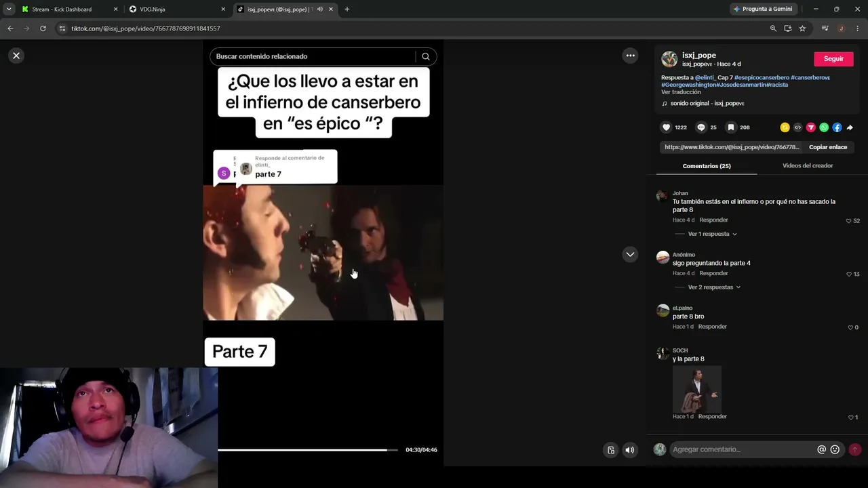Click the browser address bar URL
868x488 pixels.
tap(146, 28)
